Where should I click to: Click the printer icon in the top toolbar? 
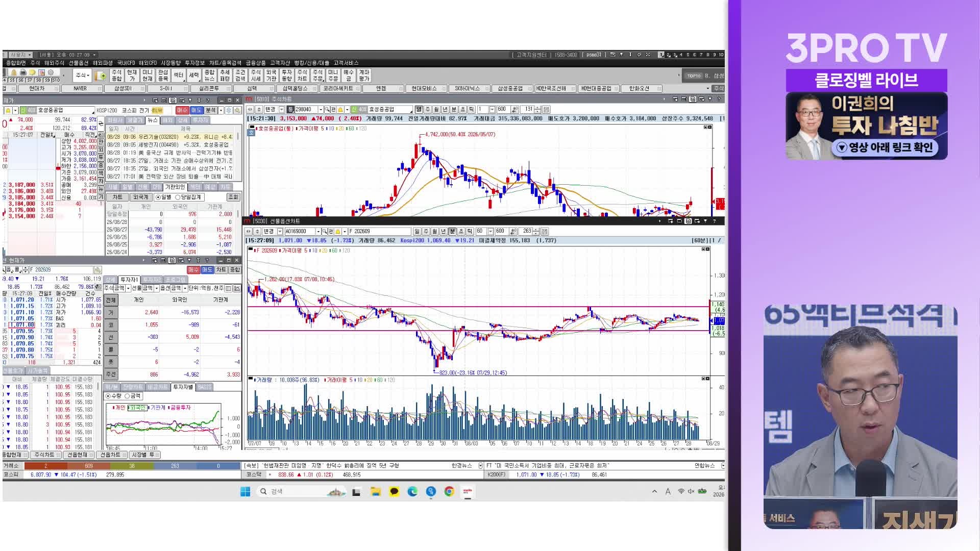point(23,73)
